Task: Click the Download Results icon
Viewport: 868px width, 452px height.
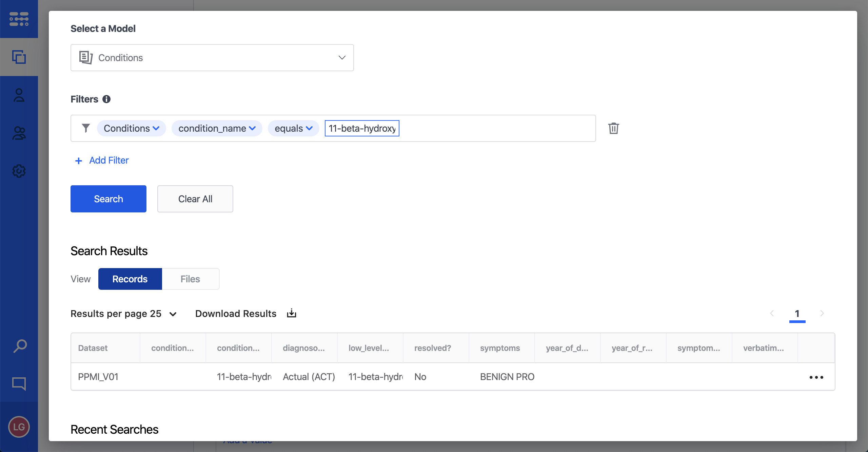Action: [291, 313]
